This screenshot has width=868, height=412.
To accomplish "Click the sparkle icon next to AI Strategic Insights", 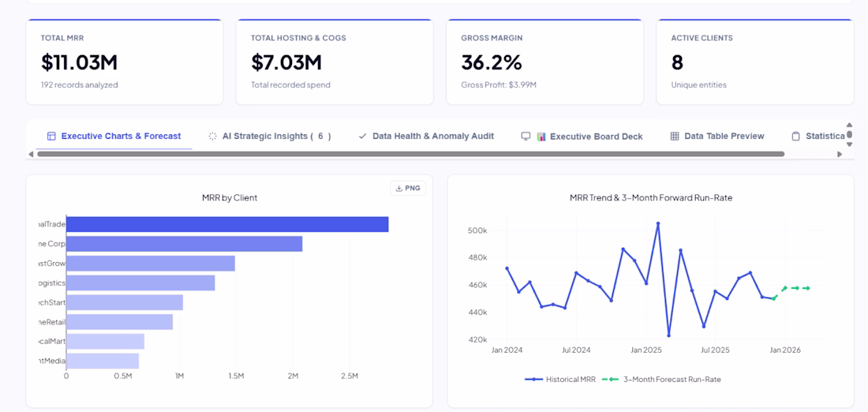I will pyautogui.click(x=212, y=137).
